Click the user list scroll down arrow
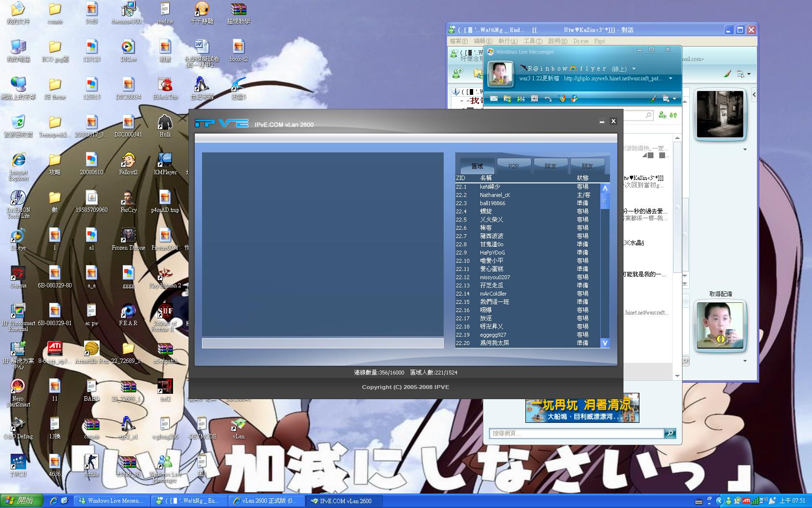 [x=605, y=343]
